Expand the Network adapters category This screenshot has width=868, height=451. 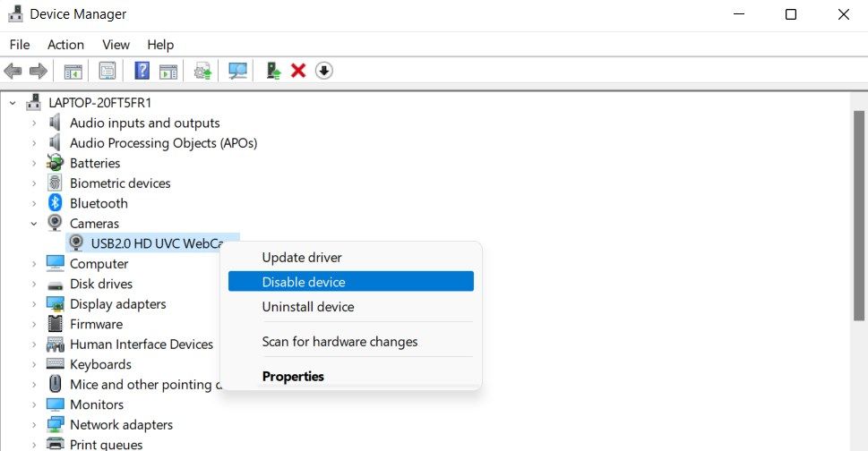point(34,425)
